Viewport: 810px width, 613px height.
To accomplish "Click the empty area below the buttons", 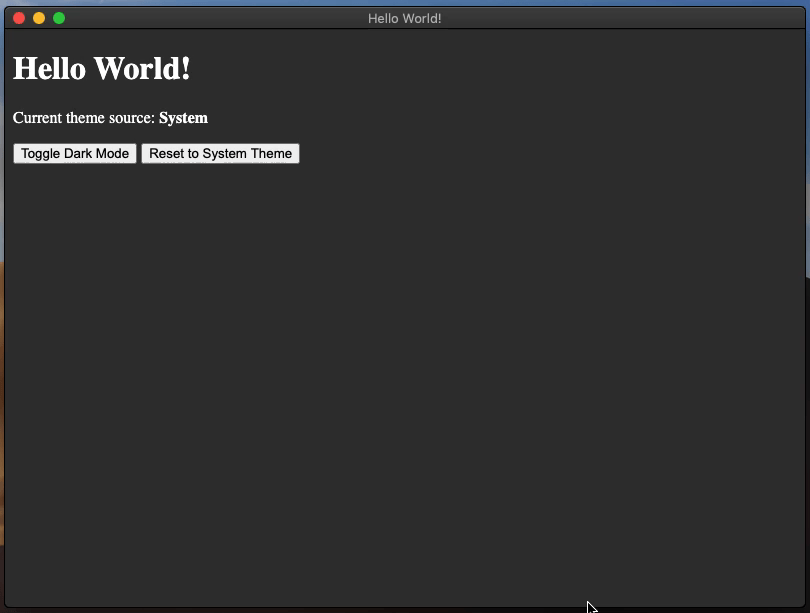I will click(x=400, y=350).
